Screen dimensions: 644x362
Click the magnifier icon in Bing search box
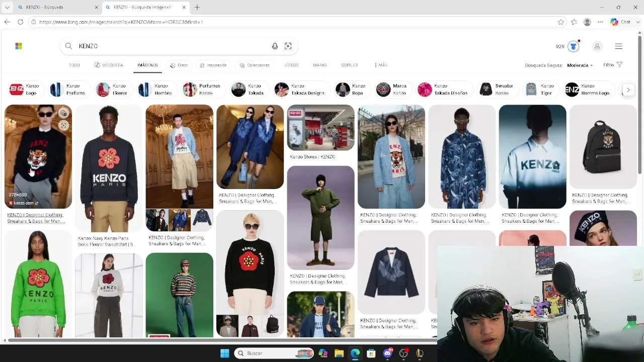point(68,46)
